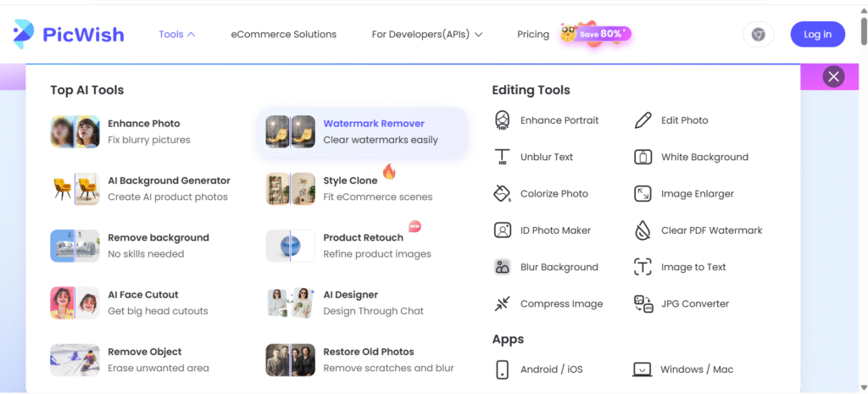Click the Remove background thumbnail image
Image resolution: width=868 pixels, height=394 pixels.
click(75, 246)
